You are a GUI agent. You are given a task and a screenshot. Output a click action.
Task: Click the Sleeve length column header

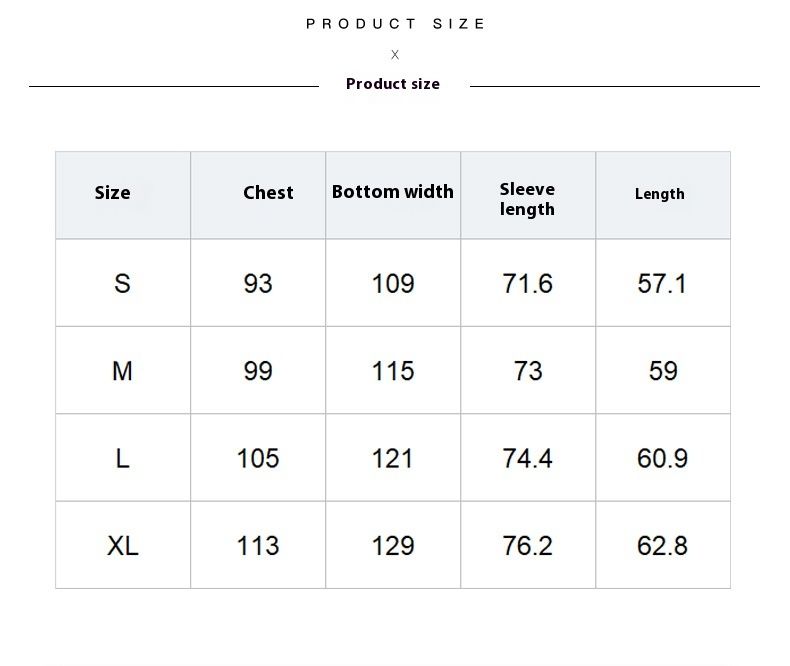click(527, 199)
